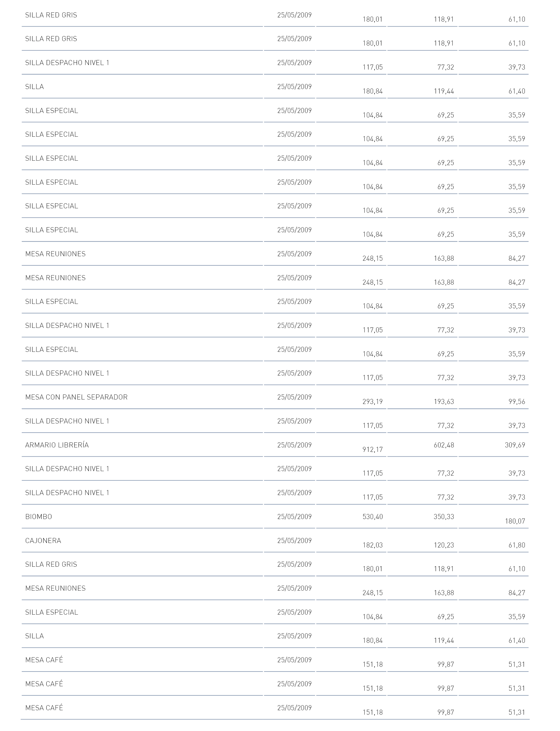
Task: Click the MESA CON PANEL SEPARADOR label
Action: pos(76,397)
